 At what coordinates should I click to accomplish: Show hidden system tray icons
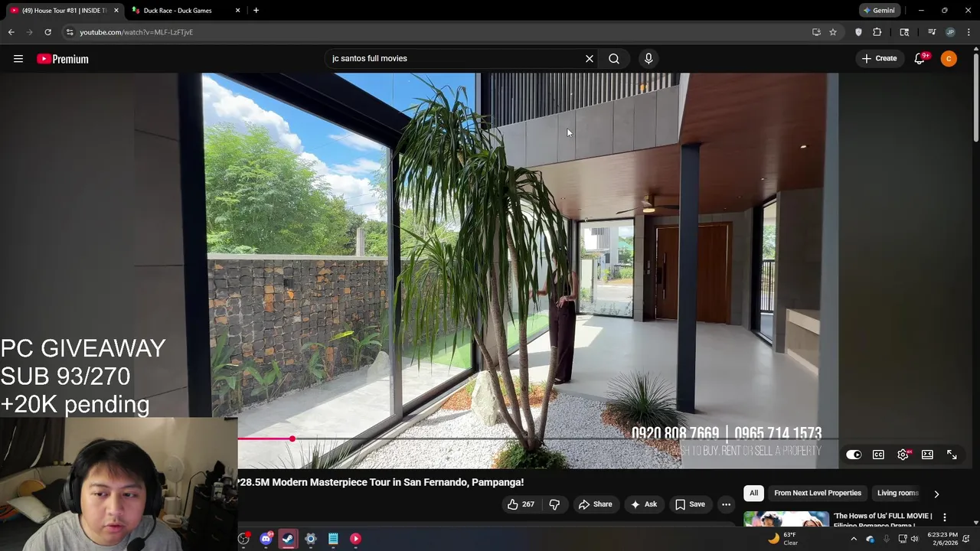854,539
